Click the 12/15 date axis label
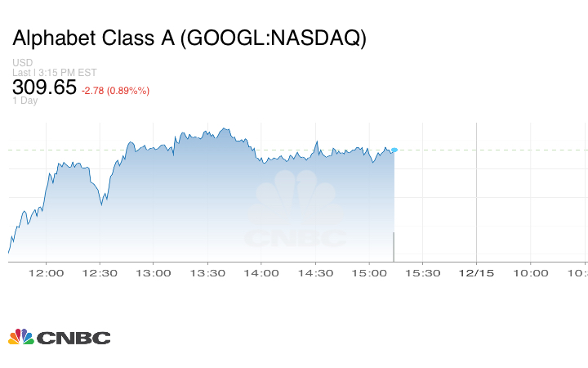This screenshot has height=368, width=588. click(x=477, y=273)
